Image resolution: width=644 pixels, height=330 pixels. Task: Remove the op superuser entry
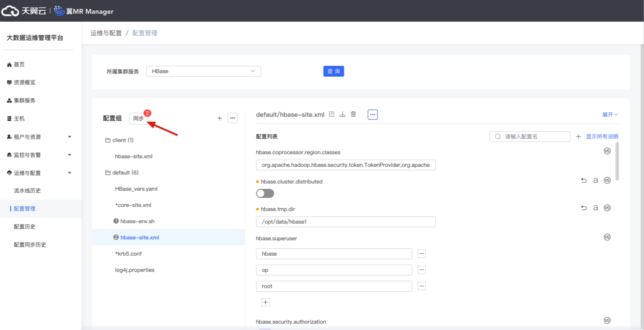click(x=421, y=270)
